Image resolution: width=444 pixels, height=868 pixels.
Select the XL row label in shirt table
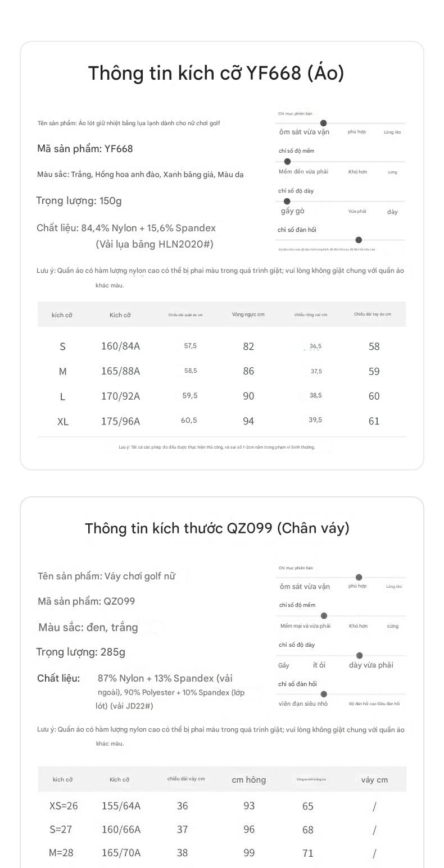pos(63,421)
